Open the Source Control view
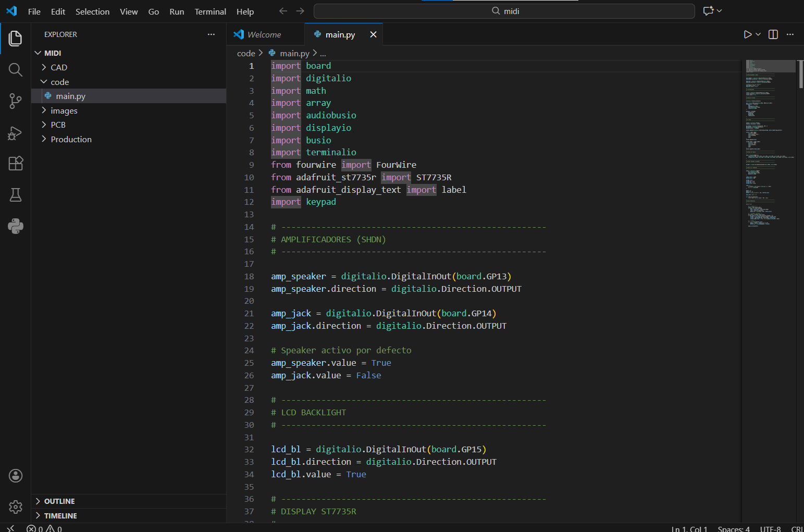The image size is (804, 532). [16, 101]
